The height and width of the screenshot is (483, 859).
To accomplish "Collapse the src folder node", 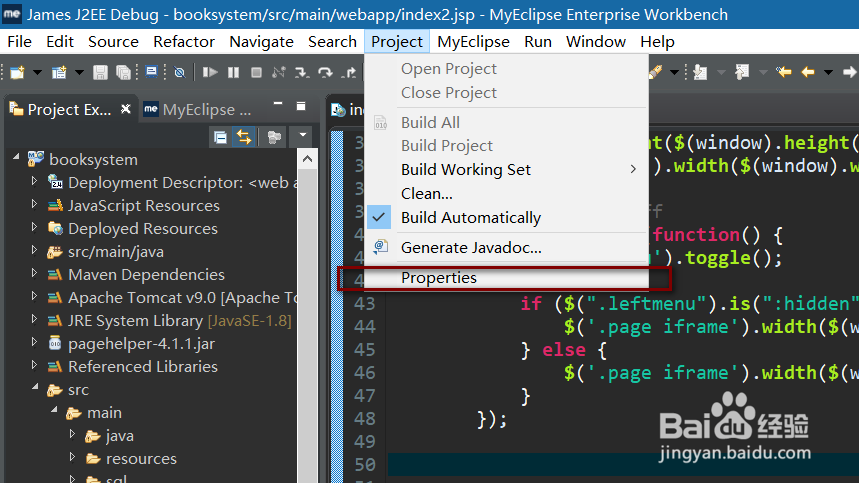I will click(35, 387).
